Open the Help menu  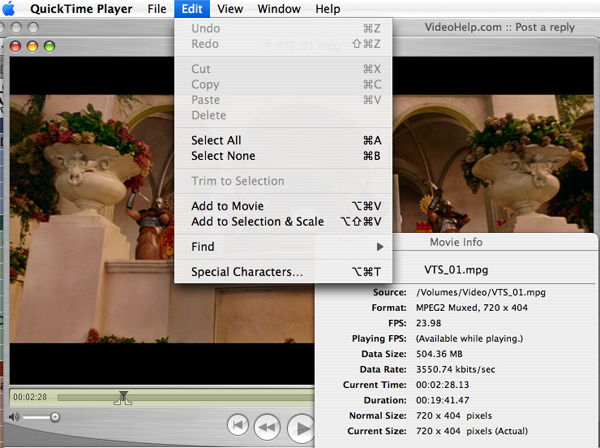pyautogui.click(x=328, y=9)
